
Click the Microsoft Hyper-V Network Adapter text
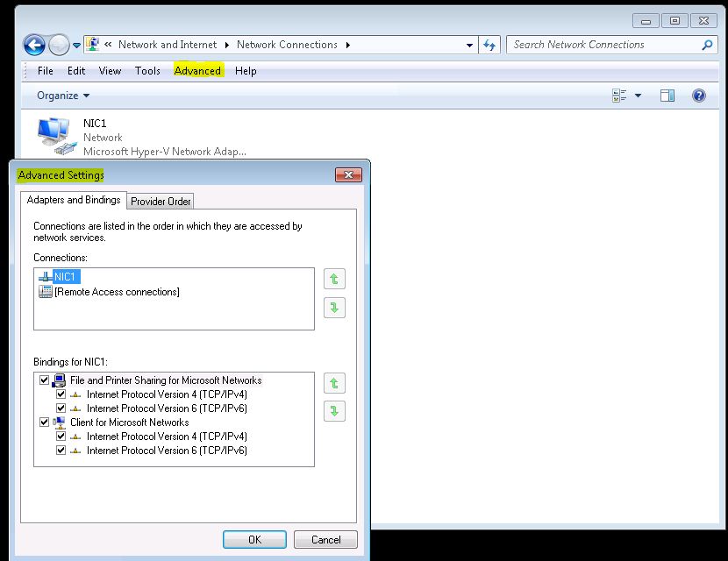[165, 152]
